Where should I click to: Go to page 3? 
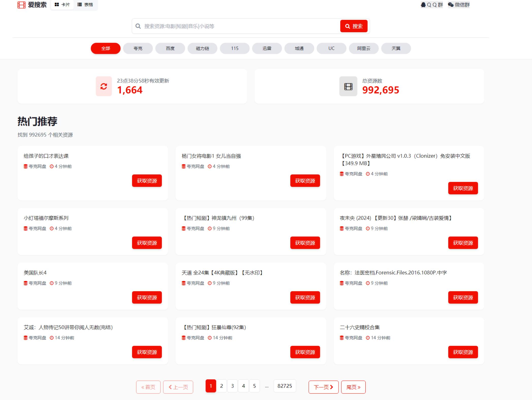[x=233, y=386]
